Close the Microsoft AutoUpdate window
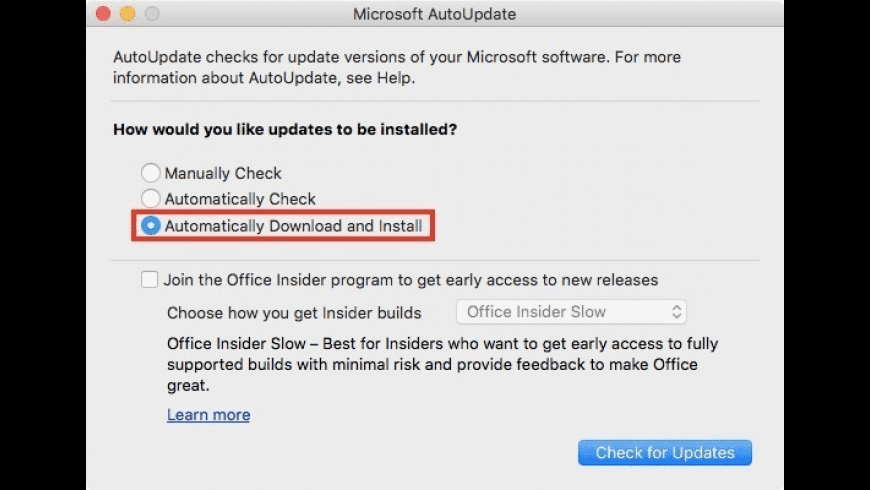This screenshot has width=870, height=490. pyautogui.click(x=102, y=14)
